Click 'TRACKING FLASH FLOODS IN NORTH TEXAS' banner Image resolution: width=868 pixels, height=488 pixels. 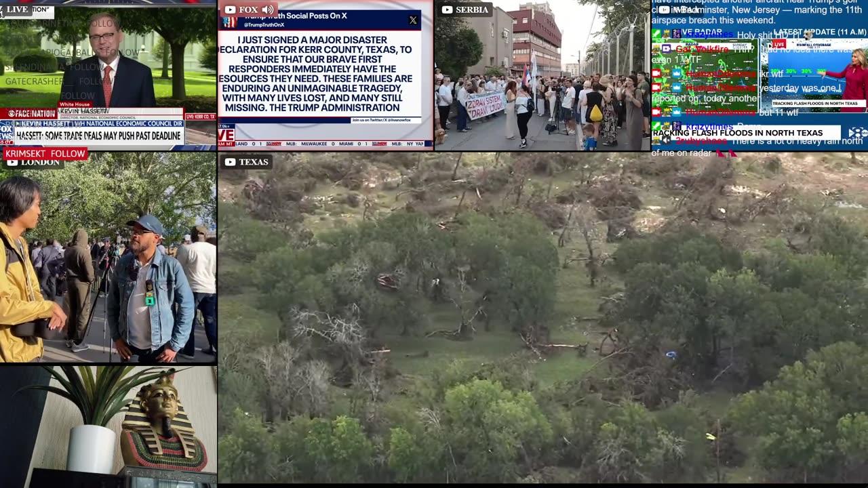tap(747, 133)
